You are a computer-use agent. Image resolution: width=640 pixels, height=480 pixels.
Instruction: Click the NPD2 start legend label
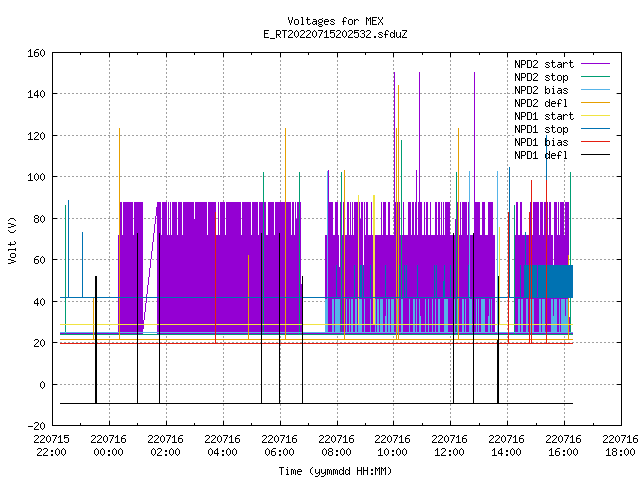544,64
